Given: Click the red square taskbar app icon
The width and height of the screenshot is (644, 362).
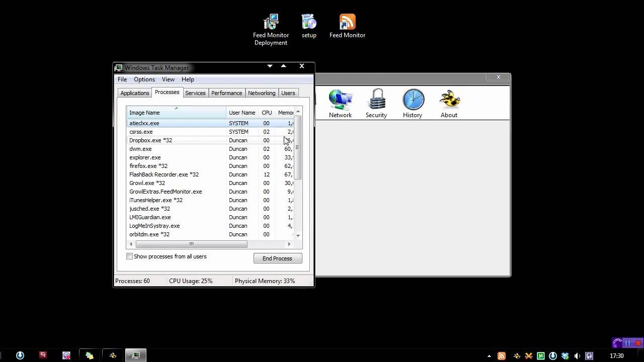Looking at the screenshot, I should [x=43, y=355].
